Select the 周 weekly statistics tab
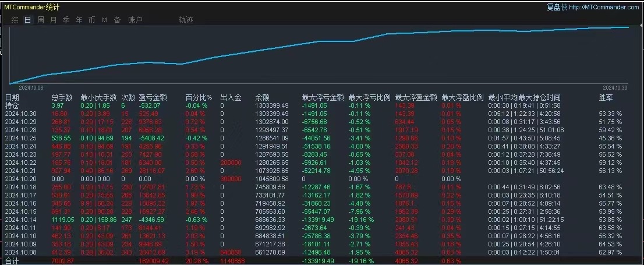The height and width of the screenshot is (265, 644). (41, 20)
